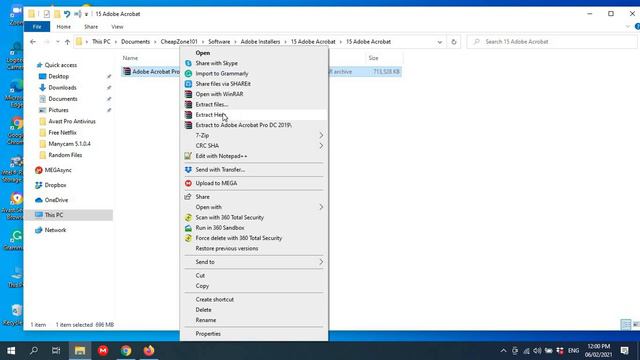Open Avast Pro Antivirus folder in sidebar
Viewport: 640px width, 360px height.
click(x=72, y=121)
